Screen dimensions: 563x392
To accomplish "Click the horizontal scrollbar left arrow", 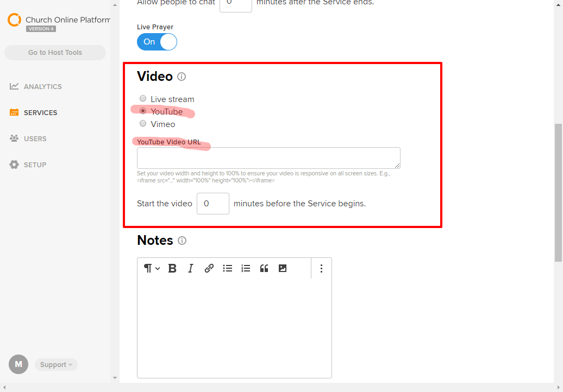I will tap(4, 388).
